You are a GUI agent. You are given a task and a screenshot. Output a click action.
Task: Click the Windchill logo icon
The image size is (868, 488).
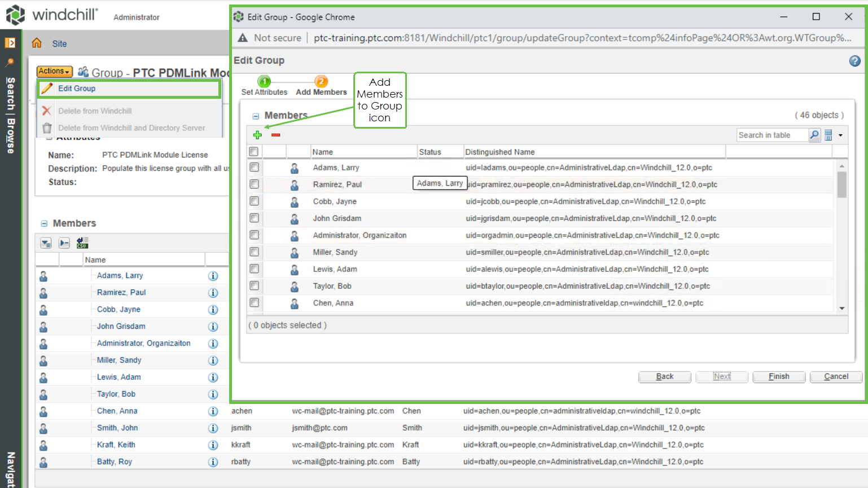15,15
